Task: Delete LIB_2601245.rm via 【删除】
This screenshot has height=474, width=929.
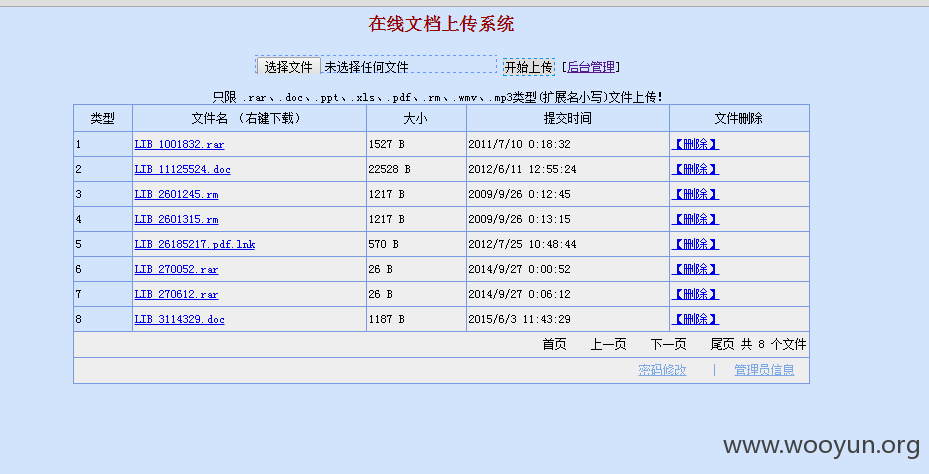Action: click(696, 194)
